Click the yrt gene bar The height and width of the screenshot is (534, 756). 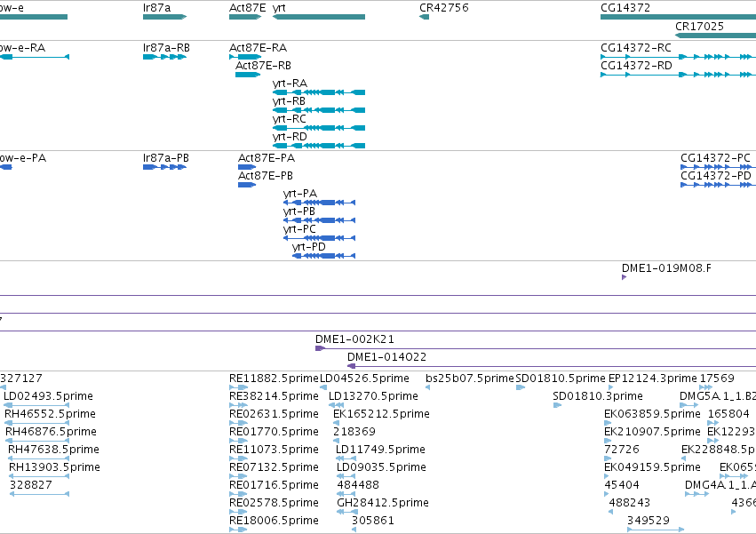(x=319, y=17)
